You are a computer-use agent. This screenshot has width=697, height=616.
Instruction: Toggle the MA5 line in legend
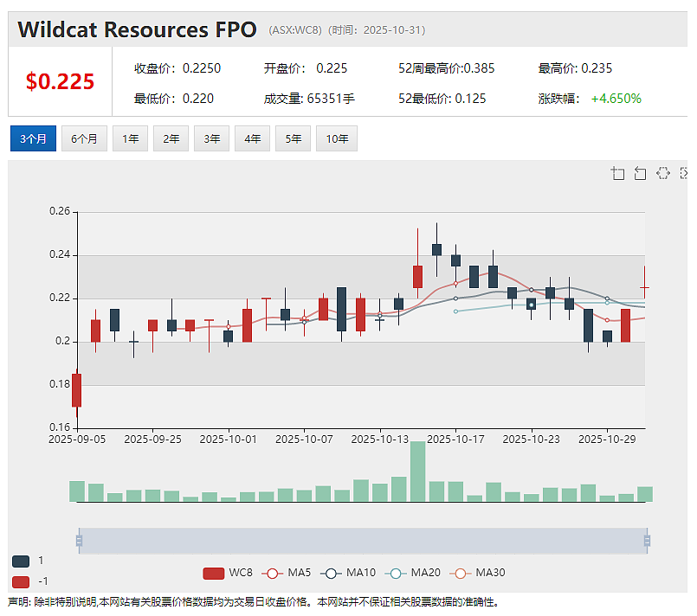(x=287, y=573)
